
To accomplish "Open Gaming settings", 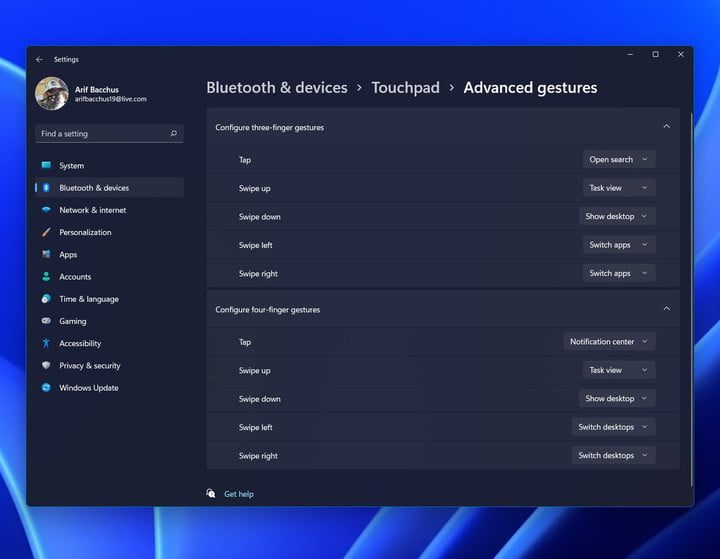I will (109, 321).
